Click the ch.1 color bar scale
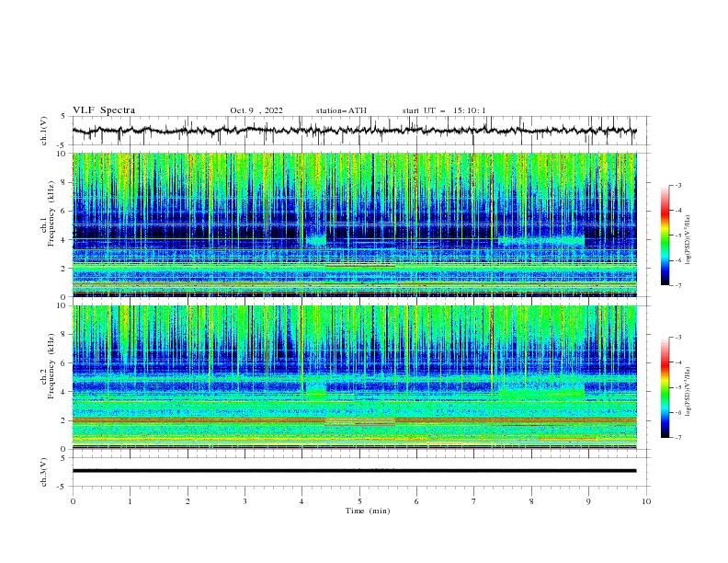Screen dimensions: 728x563 click(665, 236)
